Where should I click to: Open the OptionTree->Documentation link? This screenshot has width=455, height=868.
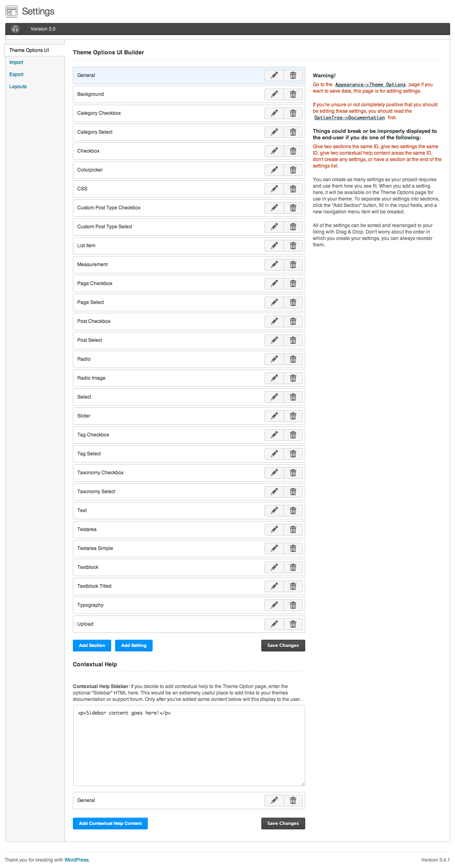(349, 118)
